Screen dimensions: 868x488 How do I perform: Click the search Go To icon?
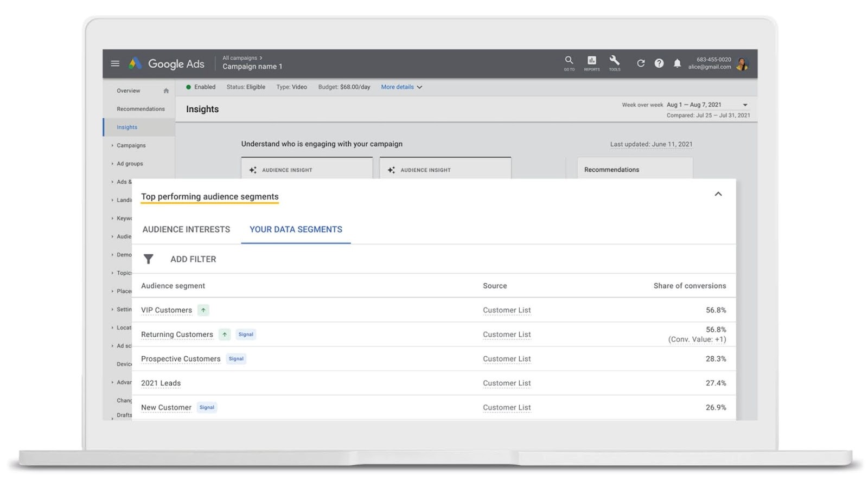click(569, 61)
